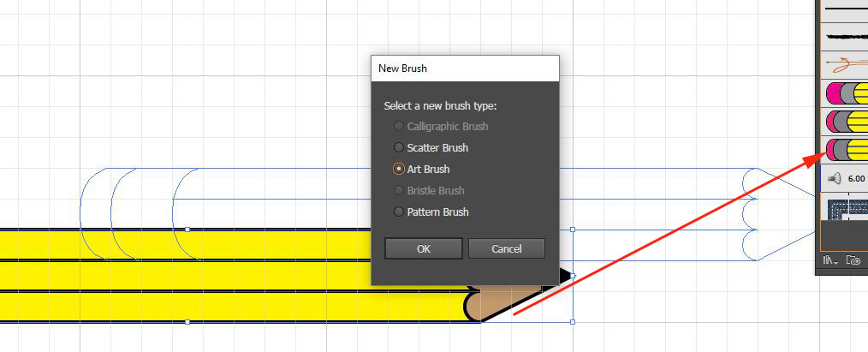Click the tan wooden pencil tip shape
Screen dimensions: 868x352
pos(505,300)
